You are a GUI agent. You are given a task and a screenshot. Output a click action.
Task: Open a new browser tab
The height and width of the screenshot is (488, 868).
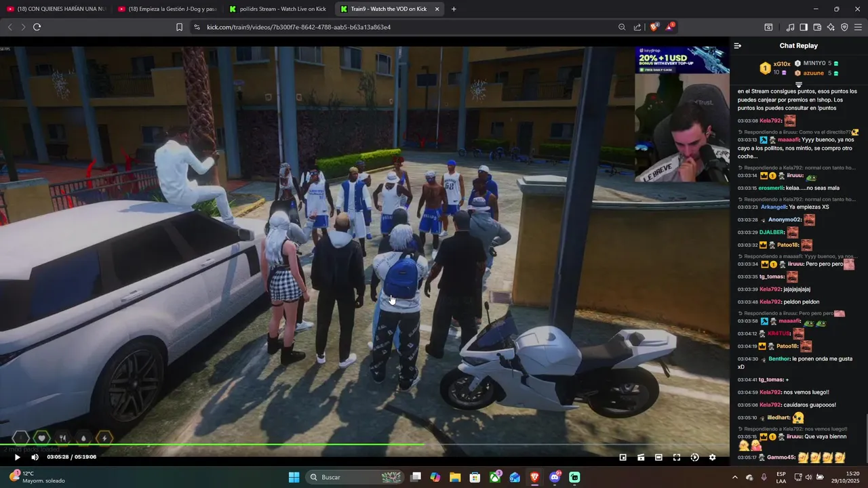coord(454,9)
